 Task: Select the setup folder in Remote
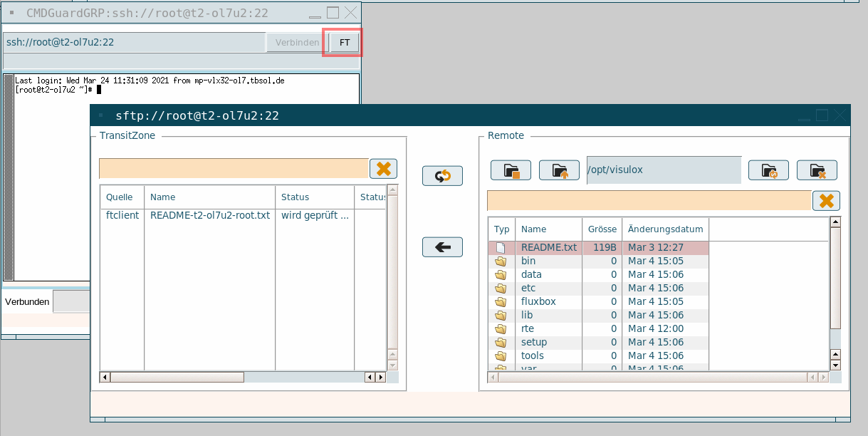coord(534,342)
